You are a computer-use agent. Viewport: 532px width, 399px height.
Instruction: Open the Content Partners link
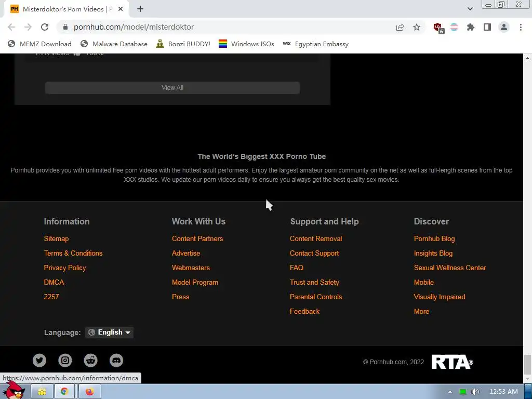(197, 238)
